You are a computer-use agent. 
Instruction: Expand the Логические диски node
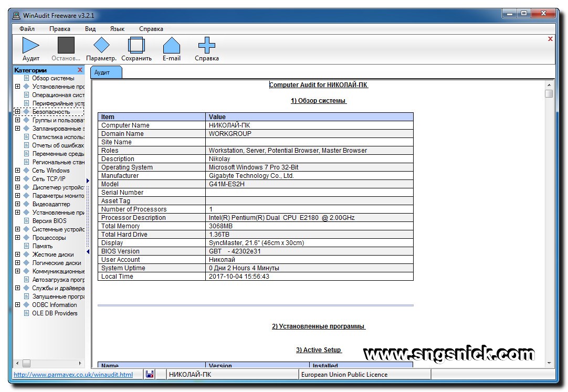17,263
